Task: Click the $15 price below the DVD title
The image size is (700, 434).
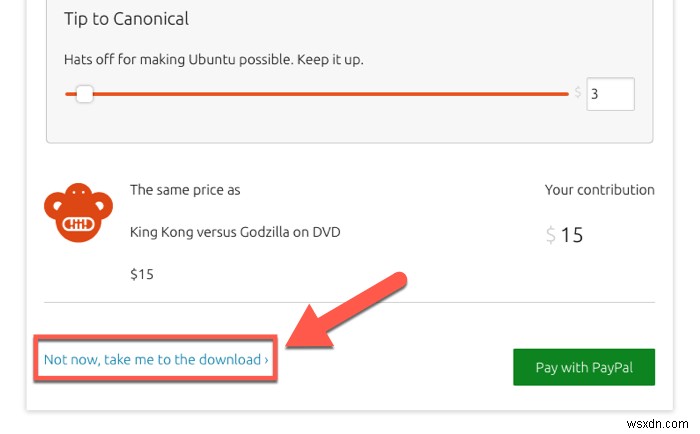Action: [142, 273]
